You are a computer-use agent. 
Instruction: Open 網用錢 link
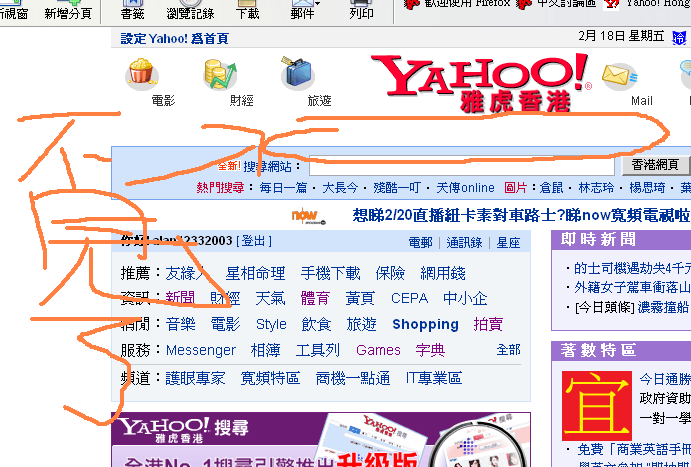(443, 274)
